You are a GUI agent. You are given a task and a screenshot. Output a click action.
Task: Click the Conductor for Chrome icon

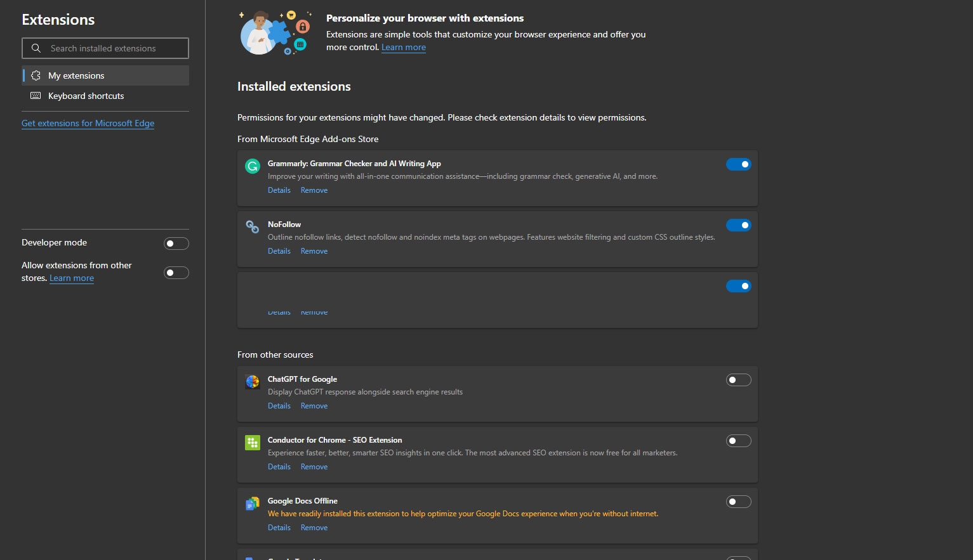(x=252, y=443)
